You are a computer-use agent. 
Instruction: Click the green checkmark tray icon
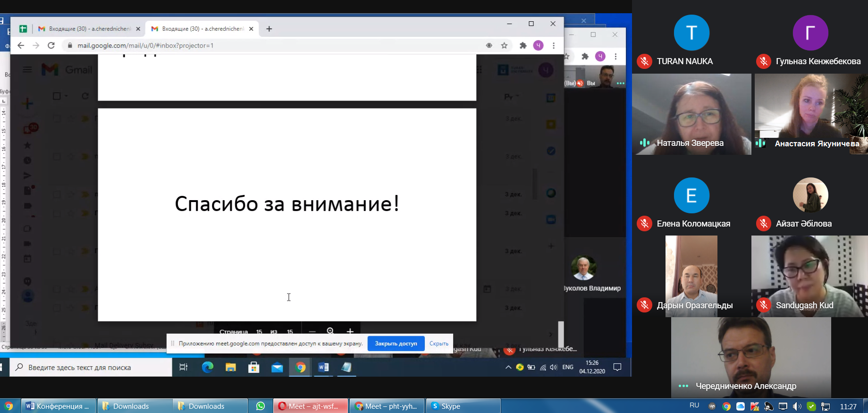pos(811,406)
